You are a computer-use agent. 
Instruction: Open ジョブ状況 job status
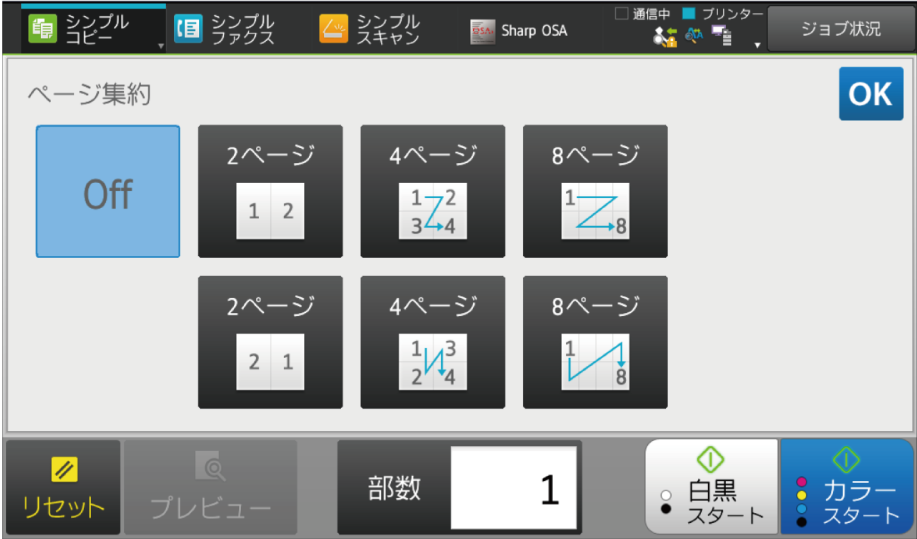click(x=841, y=29)
